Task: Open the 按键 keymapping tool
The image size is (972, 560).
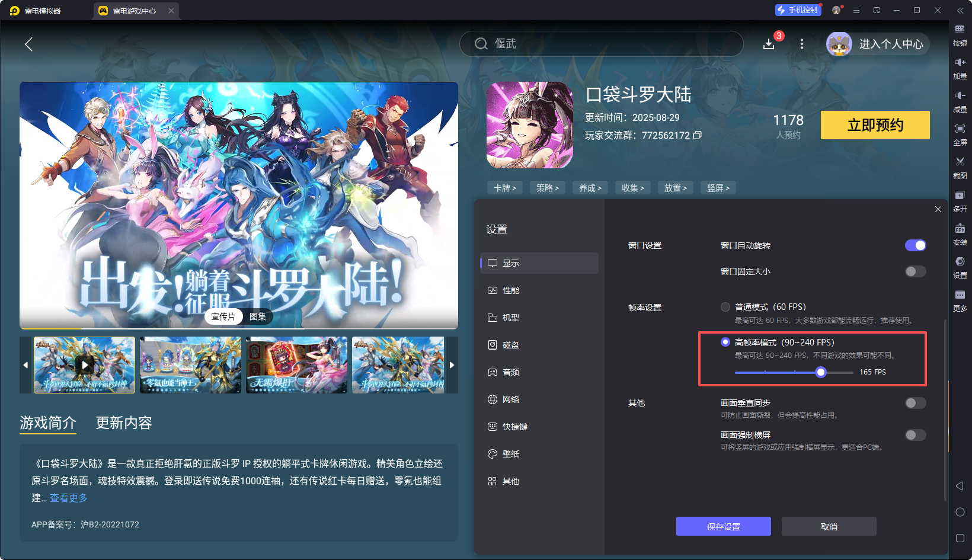Action: click(x=960, y=36)
